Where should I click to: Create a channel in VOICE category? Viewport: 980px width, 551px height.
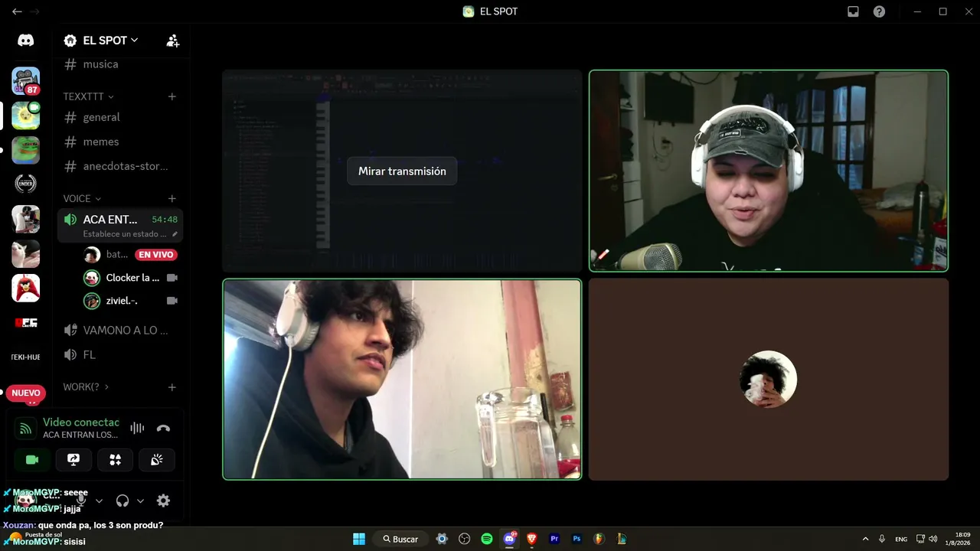172,198
